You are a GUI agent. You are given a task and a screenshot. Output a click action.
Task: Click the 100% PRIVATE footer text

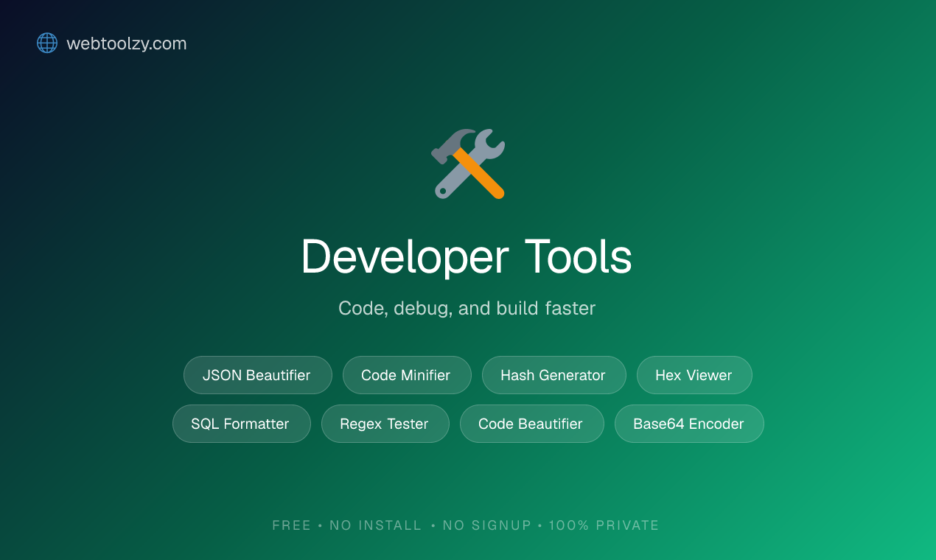coord(604,525)
